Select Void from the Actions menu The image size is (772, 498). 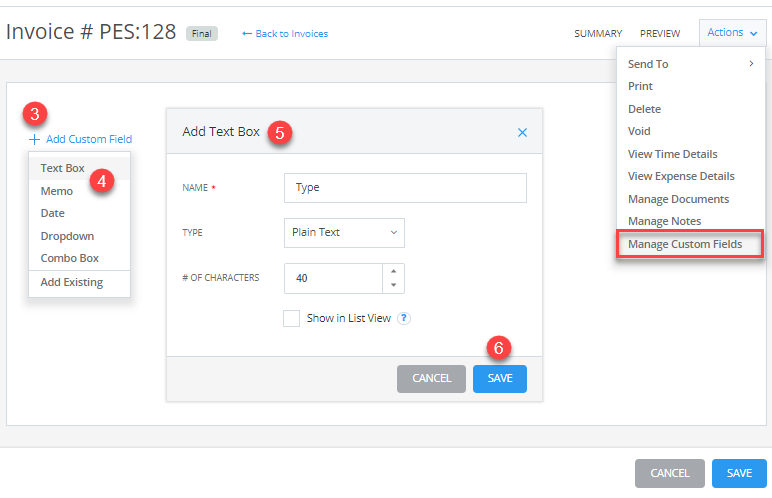point(691,131)
